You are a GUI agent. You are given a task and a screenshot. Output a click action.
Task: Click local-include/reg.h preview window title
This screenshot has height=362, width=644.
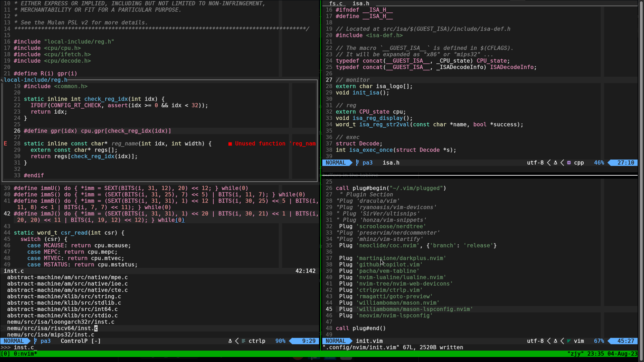[36, 80]
